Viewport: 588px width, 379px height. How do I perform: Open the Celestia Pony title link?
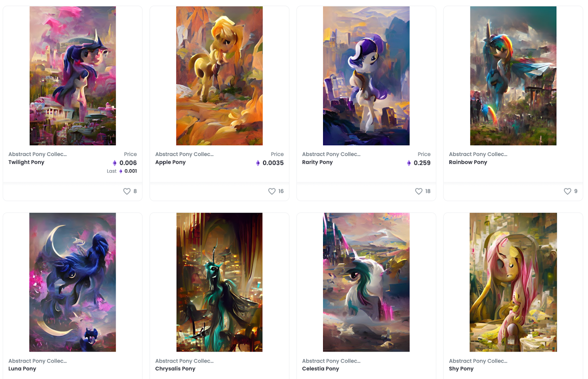coord(320,369)
